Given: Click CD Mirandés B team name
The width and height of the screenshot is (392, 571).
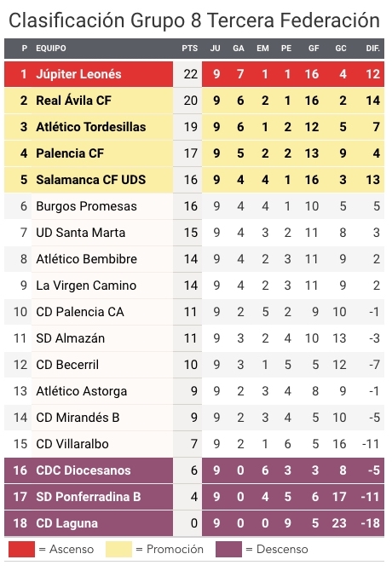Looking at the screenshot, I should (78, 418).
